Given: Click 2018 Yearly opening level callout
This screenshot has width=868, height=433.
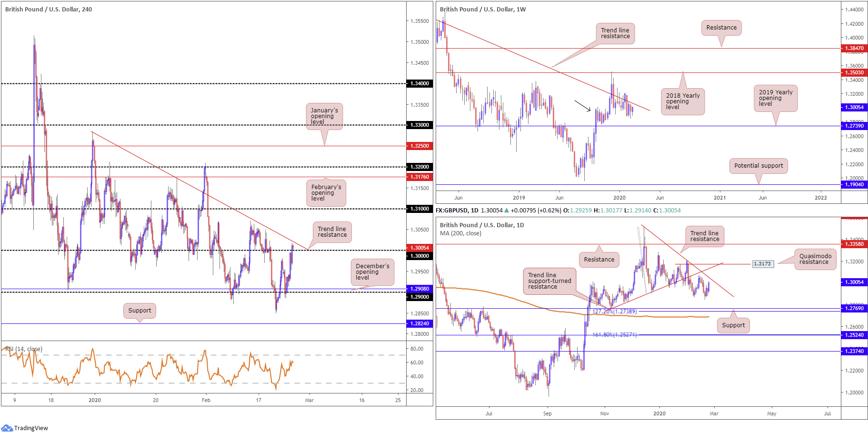Looking at the screenshot, I should coord(682,101).
